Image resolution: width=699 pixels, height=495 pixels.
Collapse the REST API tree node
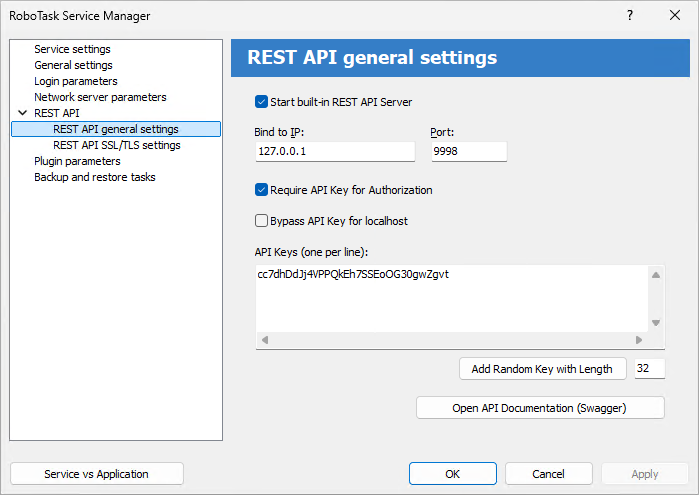[x=22, y=113]
